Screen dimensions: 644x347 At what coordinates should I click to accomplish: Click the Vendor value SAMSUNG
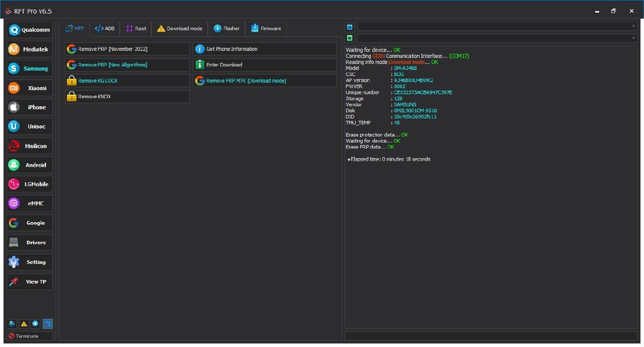coord(405,105)
